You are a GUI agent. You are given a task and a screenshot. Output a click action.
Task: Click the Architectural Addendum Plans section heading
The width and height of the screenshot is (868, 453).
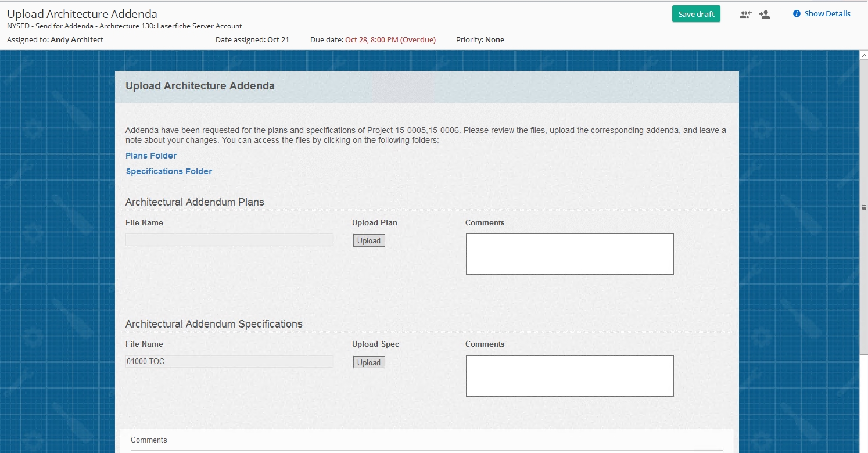point(195,202)
